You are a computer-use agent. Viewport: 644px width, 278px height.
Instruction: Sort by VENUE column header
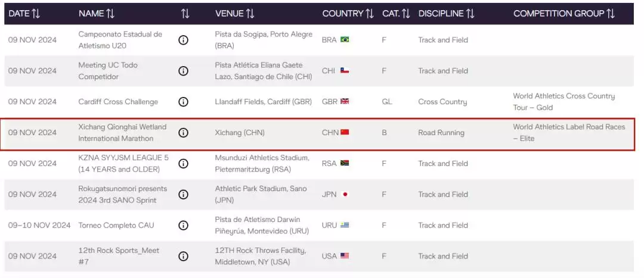click(235, 14)
